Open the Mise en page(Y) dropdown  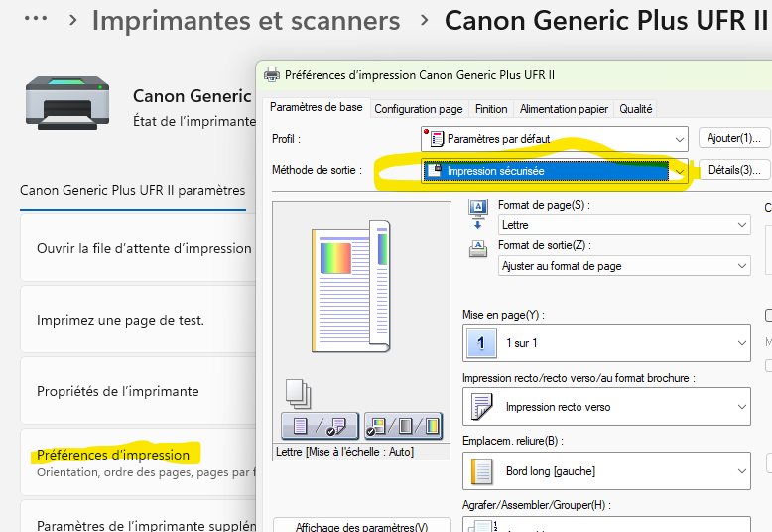(x=606, y=342)
